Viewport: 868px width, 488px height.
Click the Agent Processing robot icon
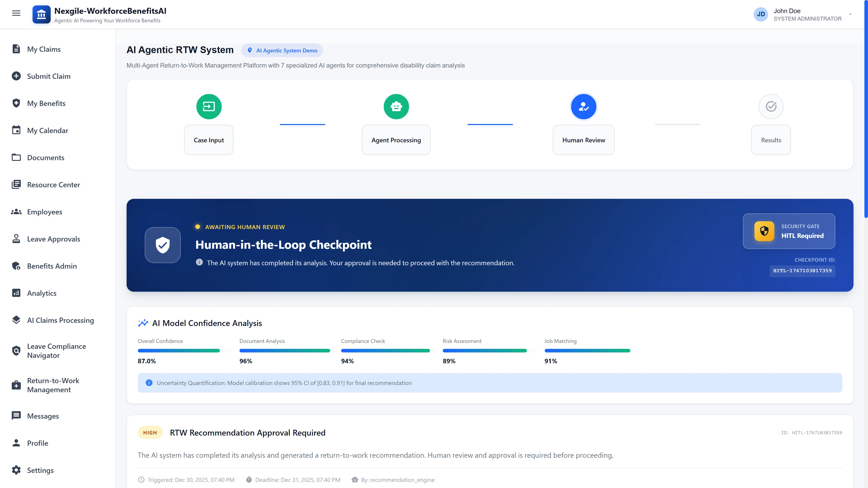coord(396,106)
